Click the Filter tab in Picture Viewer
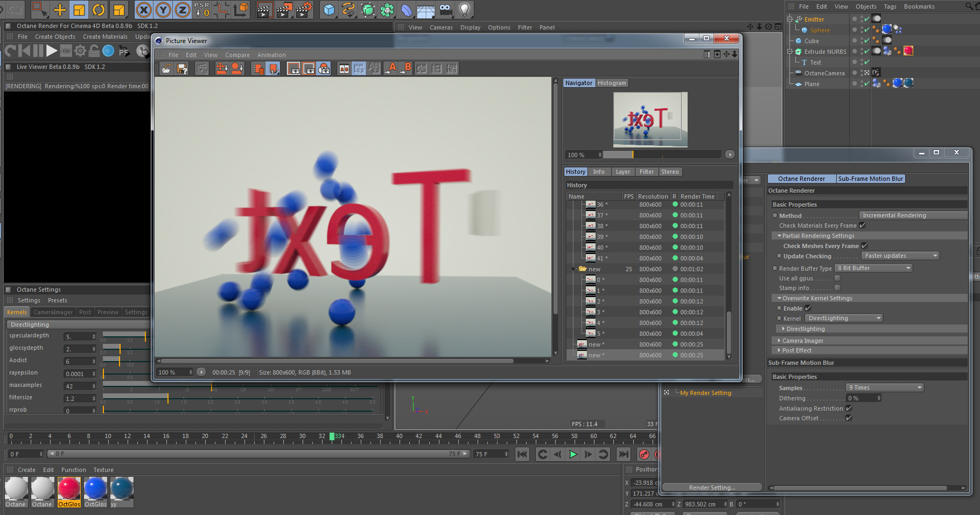The width and height of the screenshot is (980, 515). [647, 172]
